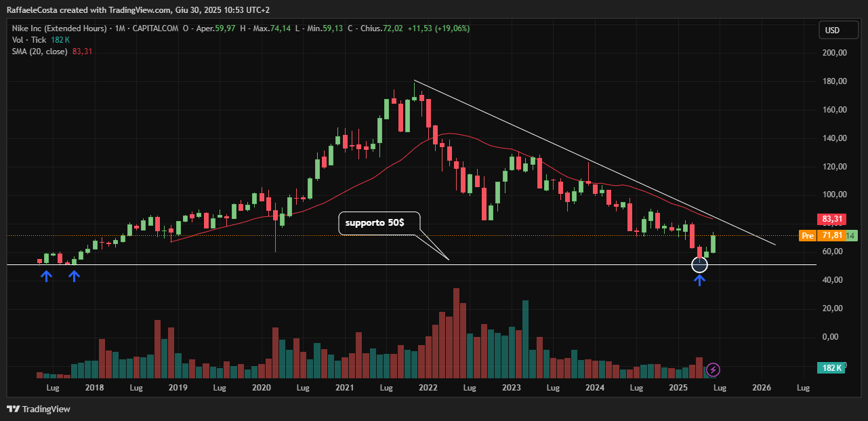Viewport: 868px width, 421px height.
Task: Click the CAPITALCOM exchange label
Action: (x=155, y=28)
